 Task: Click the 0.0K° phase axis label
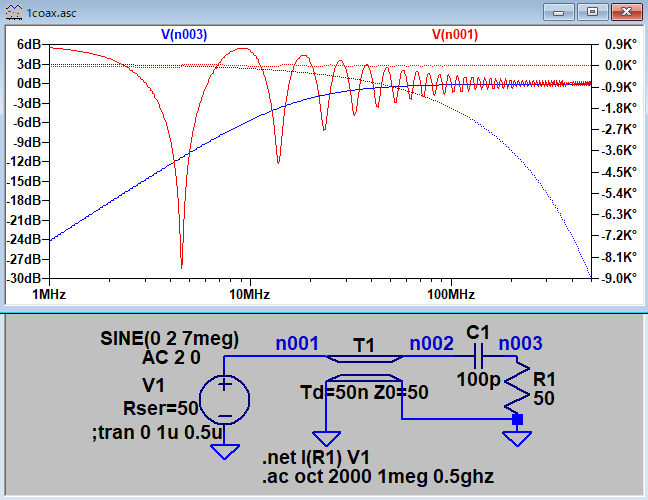tap(621, 65)
